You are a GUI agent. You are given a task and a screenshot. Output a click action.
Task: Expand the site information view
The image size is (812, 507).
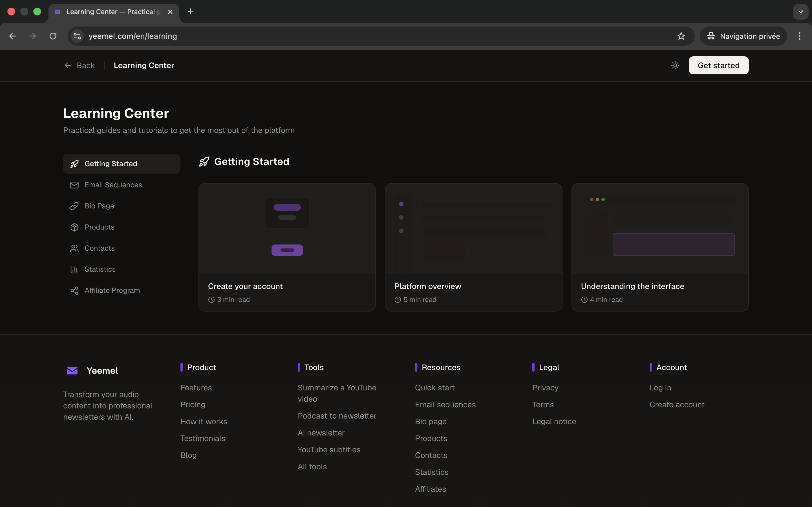[77, 36]
